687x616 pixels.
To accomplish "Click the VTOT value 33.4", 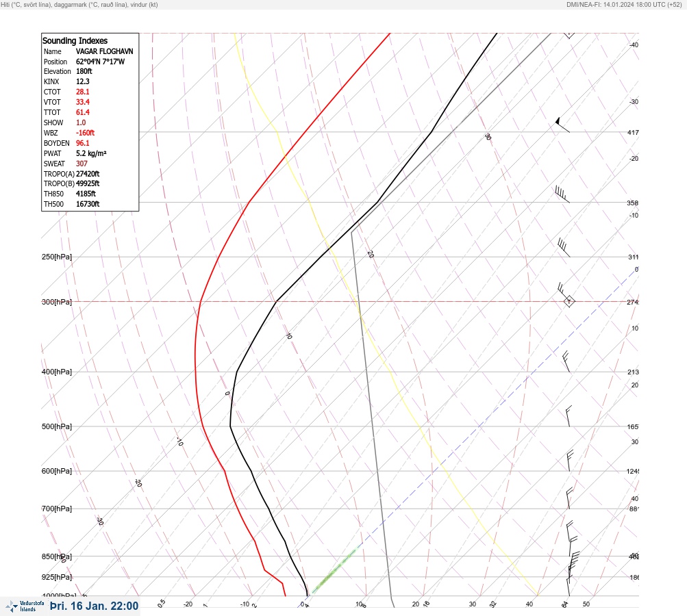I will pos(82,102).
